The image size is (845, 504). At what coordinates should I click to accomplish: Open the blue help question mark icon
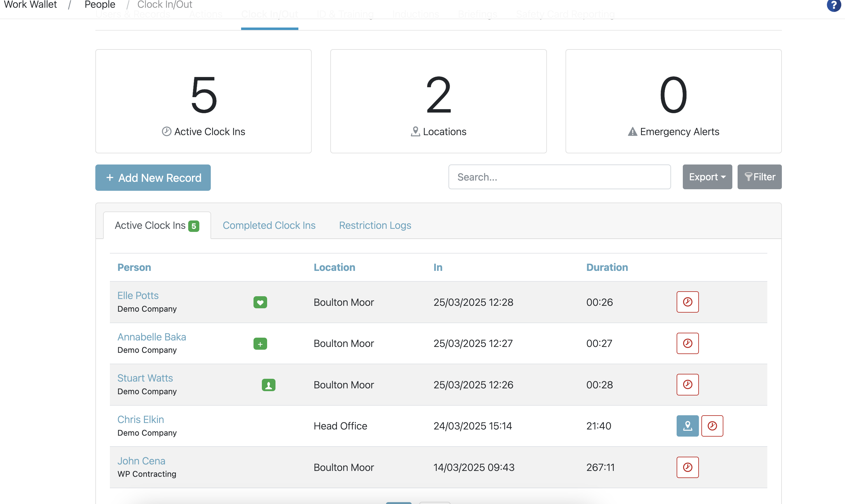[x=834, y=5]
